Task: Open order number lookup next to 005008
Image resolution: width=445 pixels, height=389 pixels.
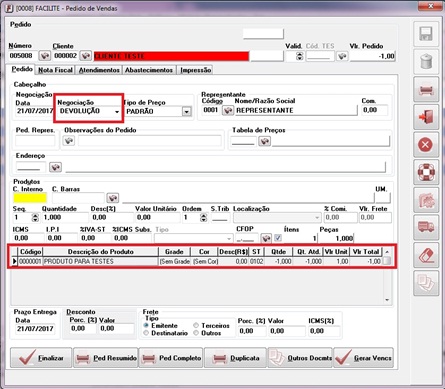Action: (x=44, y=56)
